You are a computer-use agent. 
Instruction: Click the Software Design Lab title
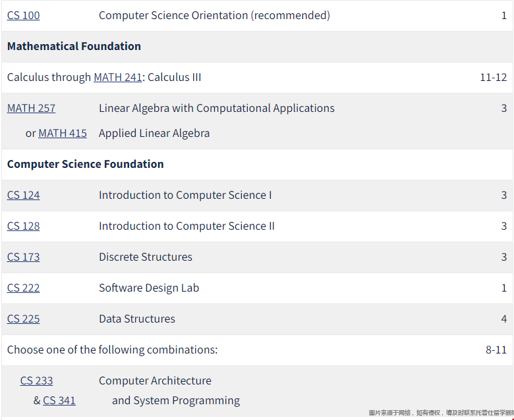[149, 288]
